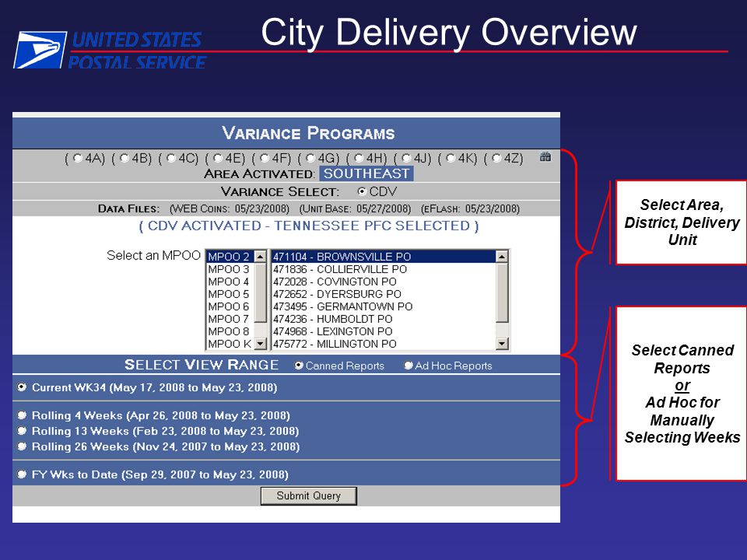Select the 4J area radio button
Screen dimensions: 747x560
pos(406,158)
